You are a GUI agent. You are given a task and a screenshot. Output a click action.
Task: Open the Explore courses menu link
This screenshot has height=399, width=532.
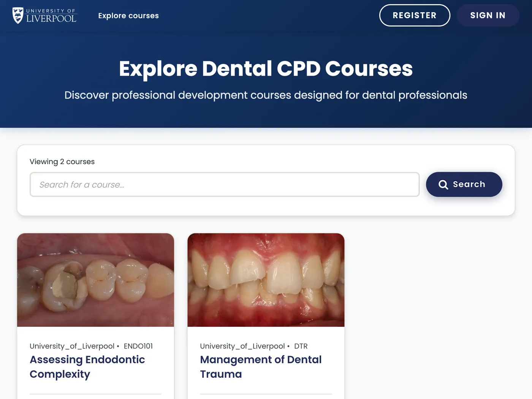point(128,16)
